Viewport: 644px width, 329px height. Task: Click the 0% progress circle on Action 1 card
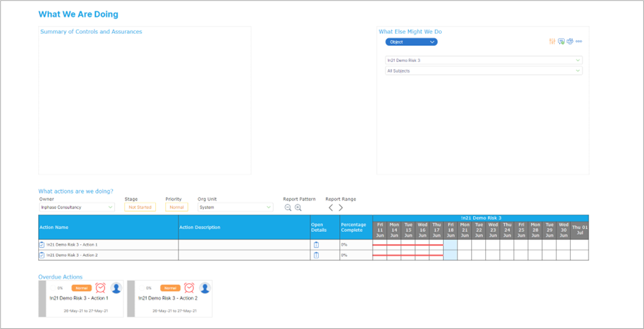[x=53, y=288]
